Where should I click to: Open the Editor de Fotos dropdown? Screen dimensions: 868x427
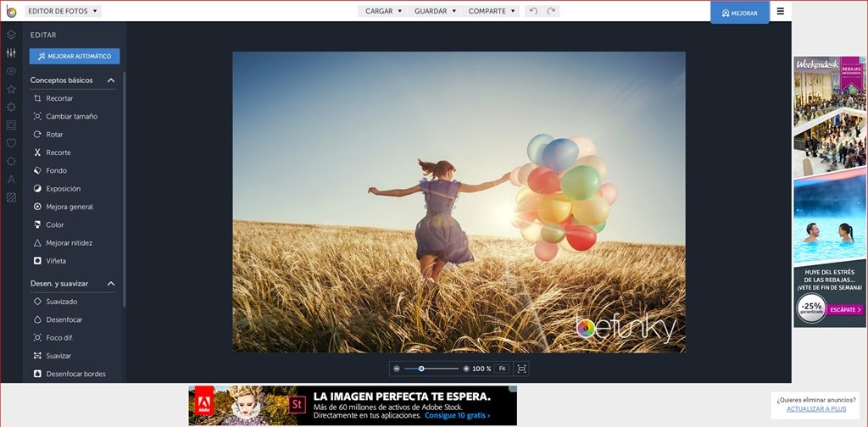[x=63, y=11]
